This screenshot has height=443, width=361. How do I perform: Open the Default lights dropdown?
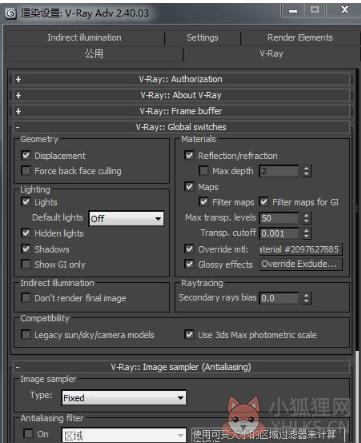coord(126,218)
